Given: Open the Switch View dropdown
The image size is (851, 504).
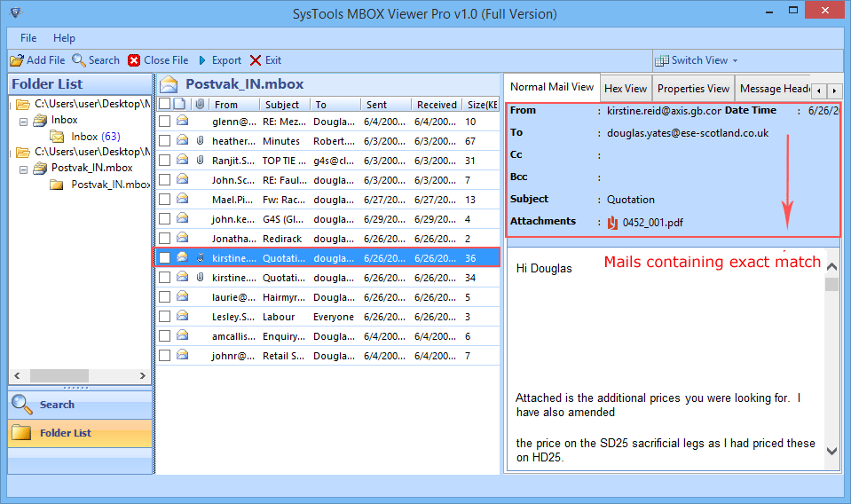Looking at the screenshot, I should pos(697,60).
